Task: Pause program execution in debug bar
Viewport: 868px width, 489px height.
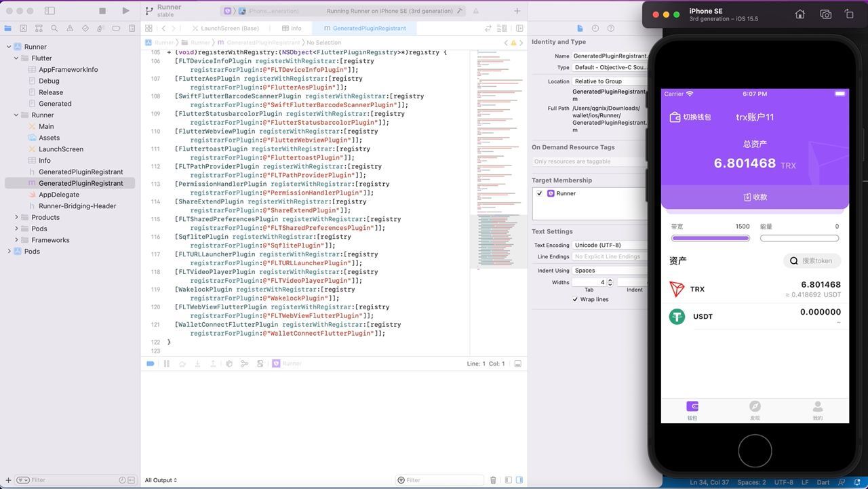Action: pyautogui.click(x=166, y=364)
